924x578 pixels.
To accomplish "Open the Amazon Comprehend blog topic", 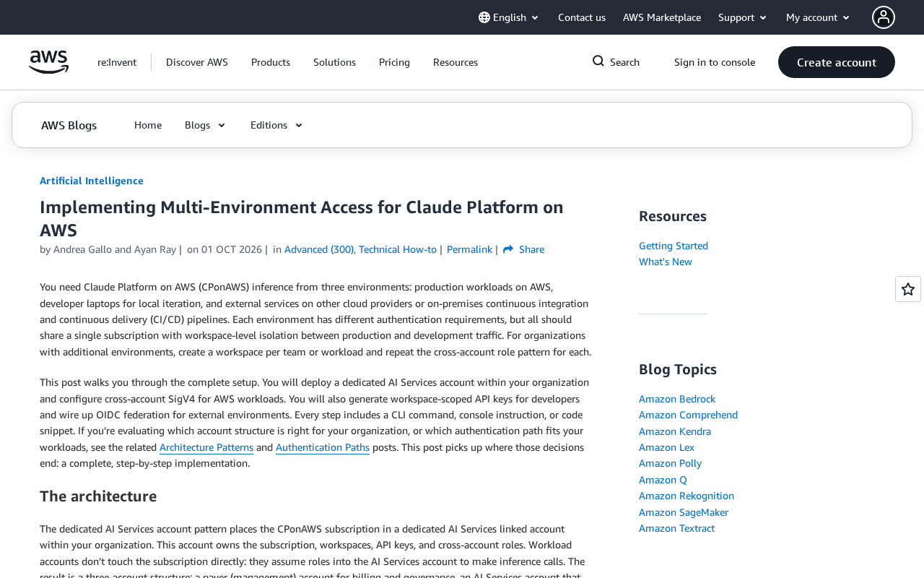I will [688, 415].
